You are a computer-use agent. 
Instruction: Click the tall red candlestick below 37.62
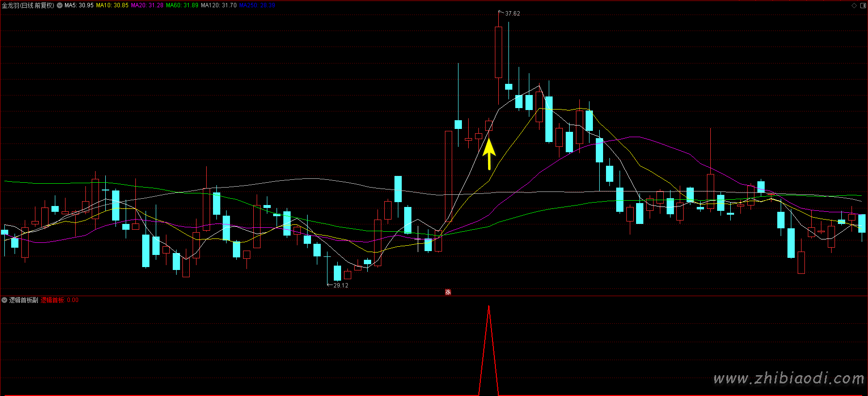pos(498,52)
